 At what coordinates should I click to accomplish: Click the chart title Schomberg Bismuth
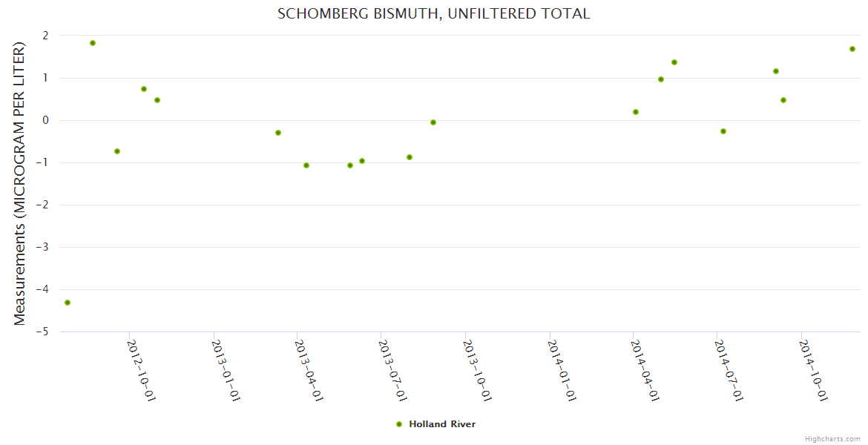pos(433,13)
